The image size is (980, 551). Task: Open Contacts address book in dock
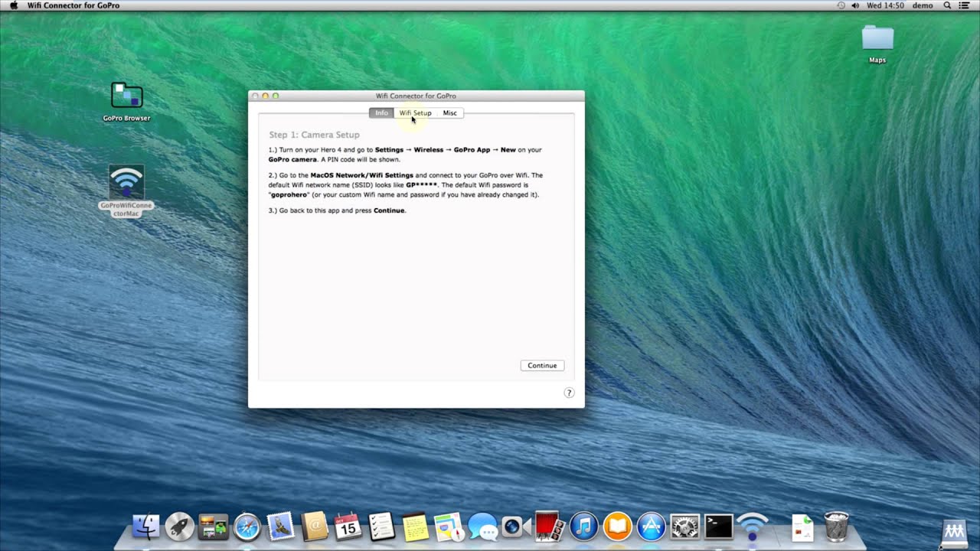point(315,527)
